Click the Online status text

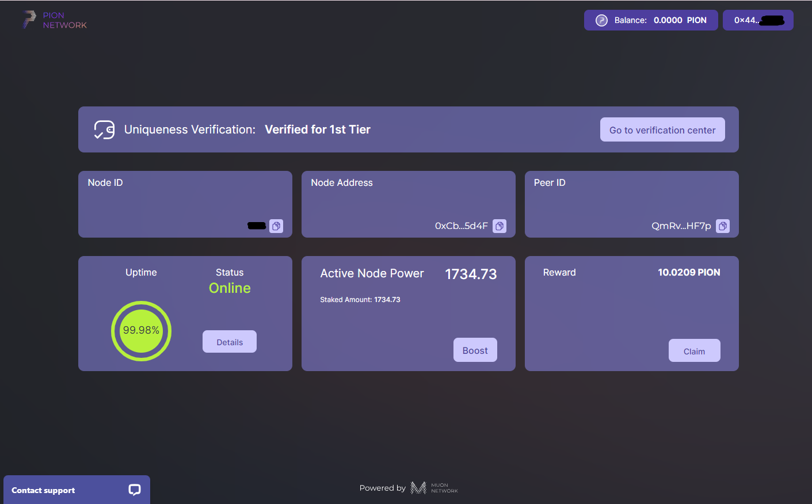tap(230, 288)
